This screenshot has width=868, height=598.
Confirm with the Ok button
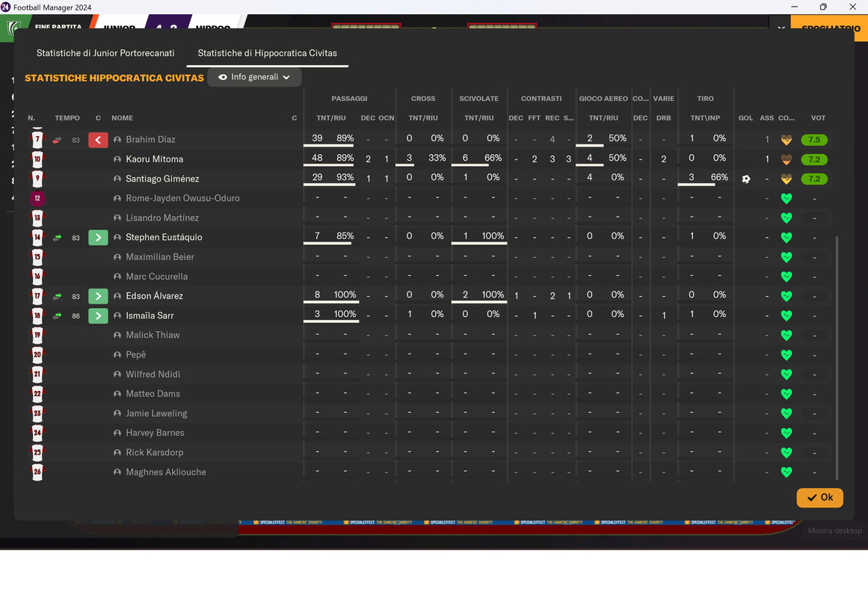820,497
